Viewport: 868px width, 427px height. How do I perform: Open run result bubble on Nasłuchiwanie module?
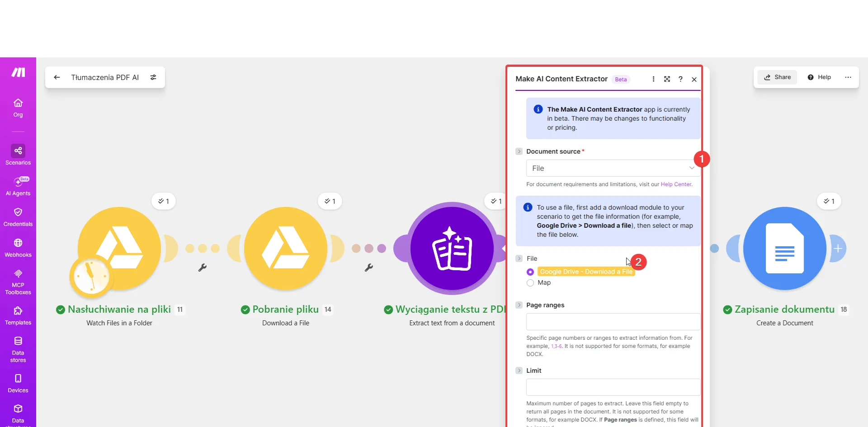164,201
